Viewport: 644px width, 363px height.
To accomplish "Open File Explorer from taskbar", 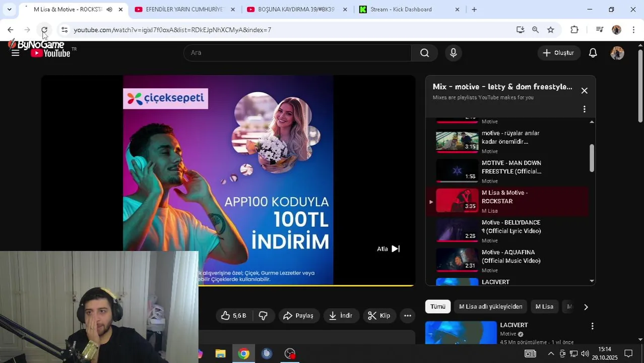I will pyautogui.click(x=220, y=354).
